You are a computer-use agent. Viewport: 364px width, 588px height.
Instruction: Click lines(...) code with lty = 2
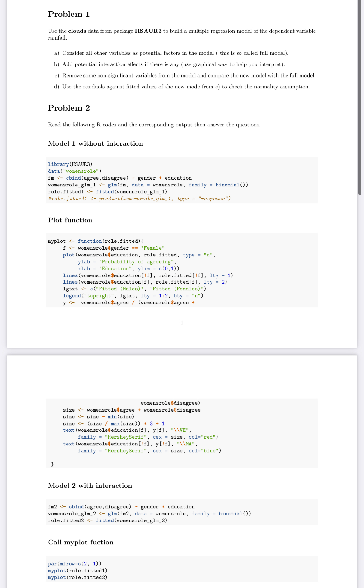pyautogui.click(x=145, y=282)
